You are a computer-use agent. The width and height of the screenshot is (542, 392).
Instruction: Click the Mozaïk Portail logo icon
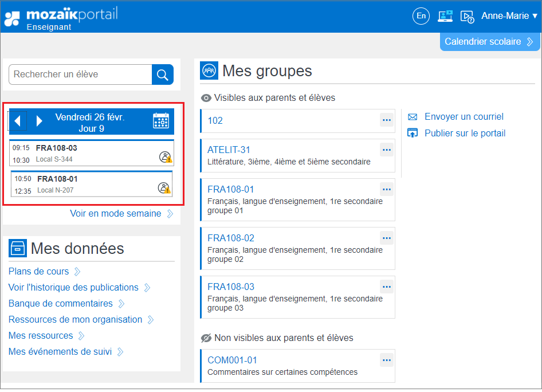pyautogui.click(x=13, y=17)
